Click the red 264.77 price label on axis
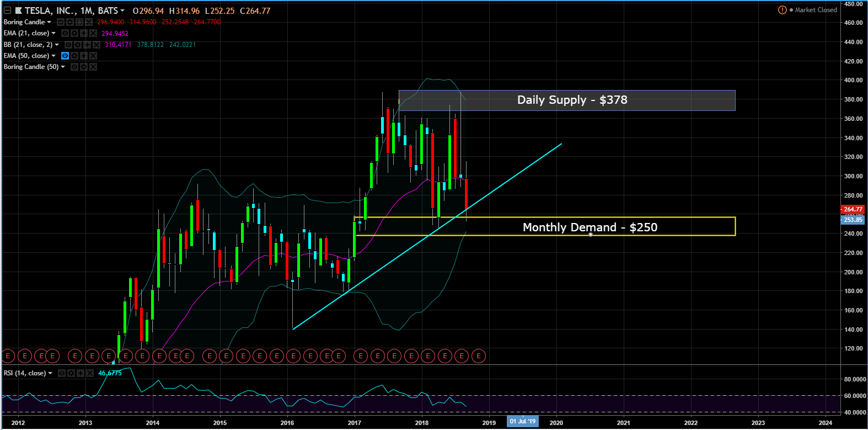This screenshot has width=868, height=430. tap(853, 210)
